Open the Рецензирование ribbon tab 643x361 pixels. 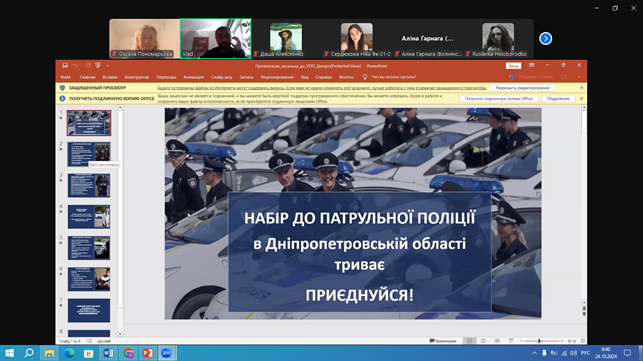point(277,77)
